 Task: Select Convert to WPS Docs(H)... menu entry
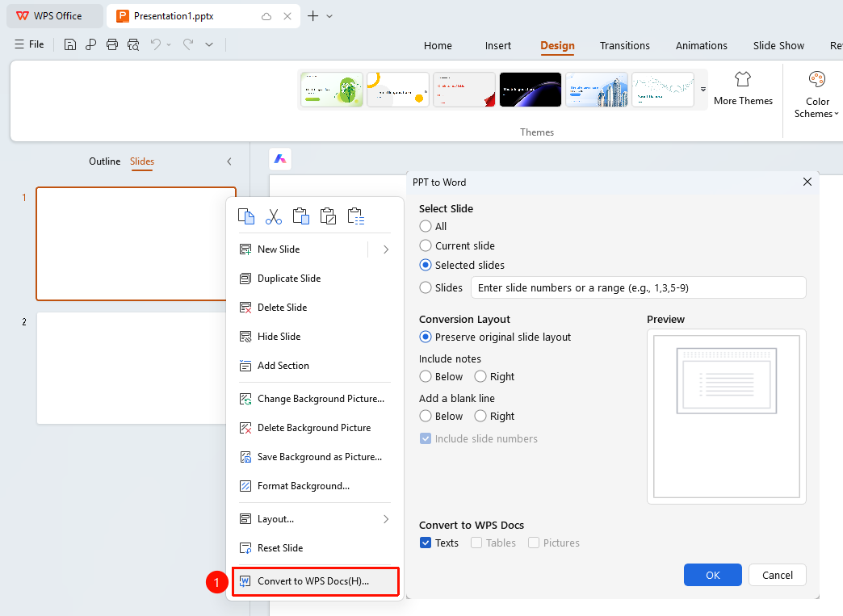point(316,581)
